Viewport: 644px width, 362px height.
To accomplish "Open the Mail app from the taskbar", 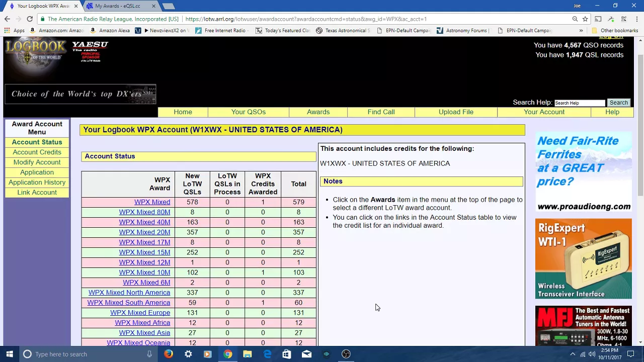I will [306, 354].
